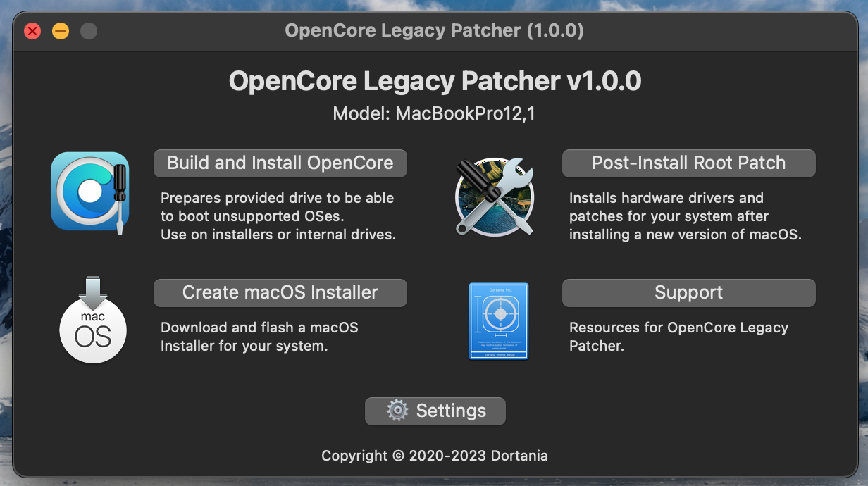Click 'Download and flash a macOS' description

click(260, 328)
